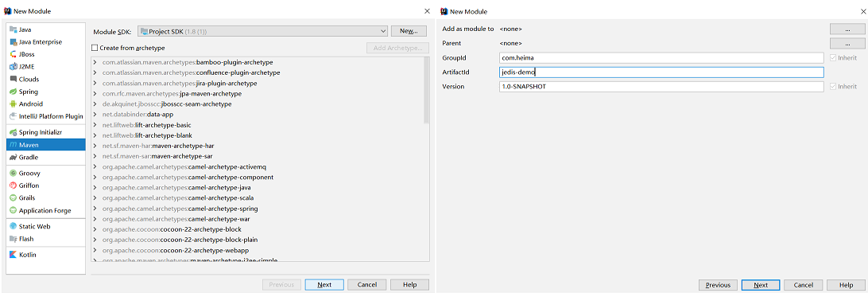The height and width of the screenshot is (293, 868).
Task: Open the Module SDK dropdown
Action: click(x=262, y=31)
